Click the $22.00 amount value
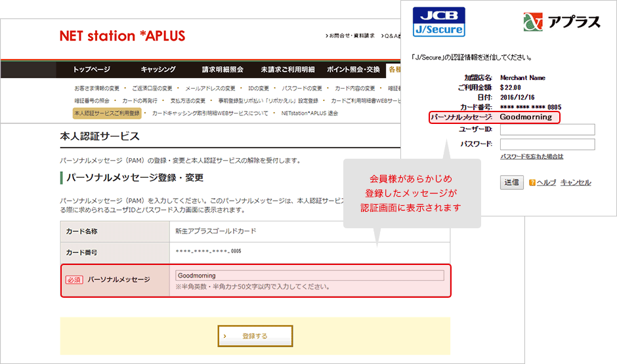Screen dimensions: 617x364 [511, 88]
